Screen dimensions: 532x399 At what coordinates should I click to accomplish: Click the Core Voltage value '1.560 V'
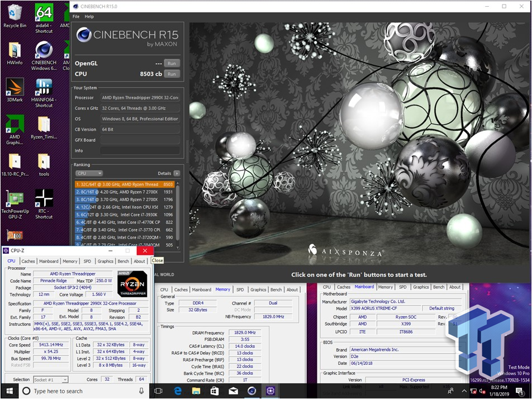99,294
